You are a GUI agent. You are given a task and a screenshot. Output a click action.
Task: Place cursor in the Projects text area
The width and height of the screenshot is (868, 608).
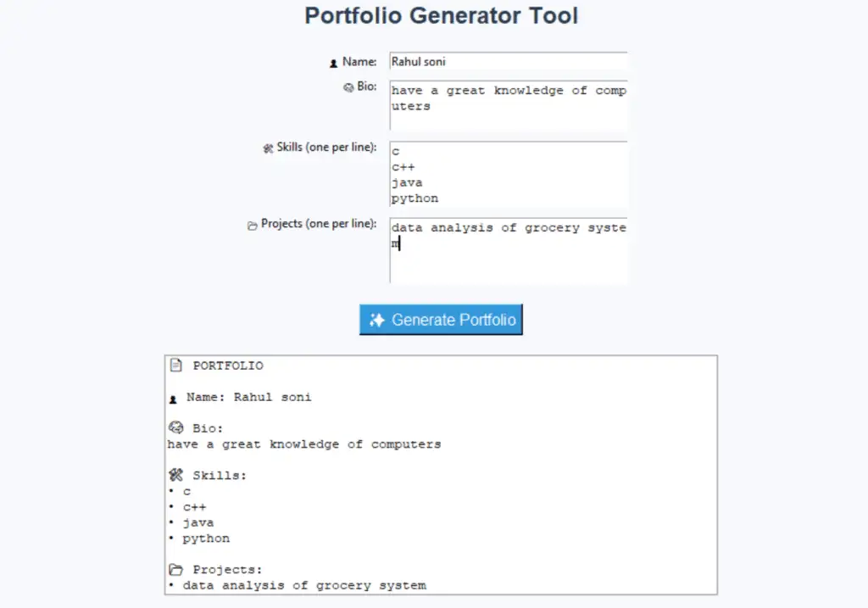508,250
